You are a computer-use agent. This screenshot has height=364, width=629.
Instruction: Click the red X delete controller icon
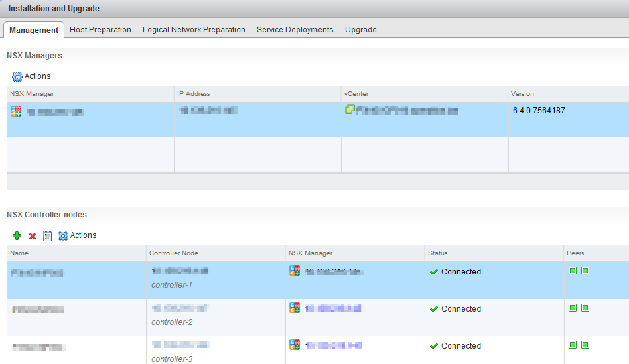coord(33,236)
